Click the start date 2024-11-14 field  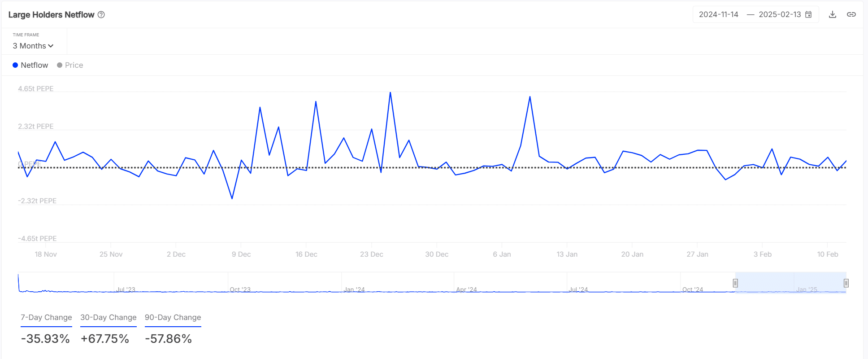pos(718,14)
